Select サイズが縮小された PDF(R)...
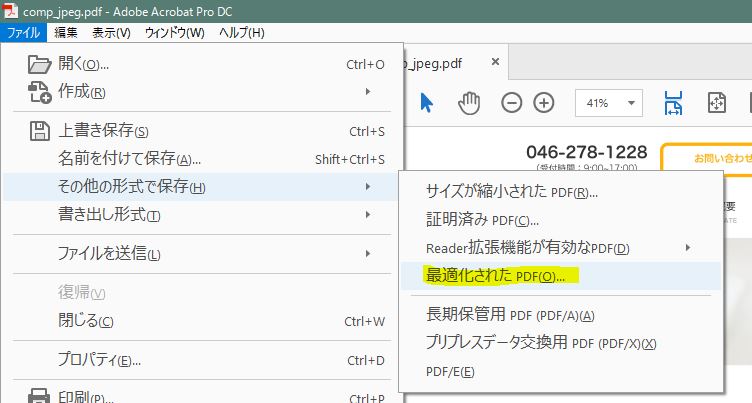This screenshot has height=403, width=752. point(561,192)
